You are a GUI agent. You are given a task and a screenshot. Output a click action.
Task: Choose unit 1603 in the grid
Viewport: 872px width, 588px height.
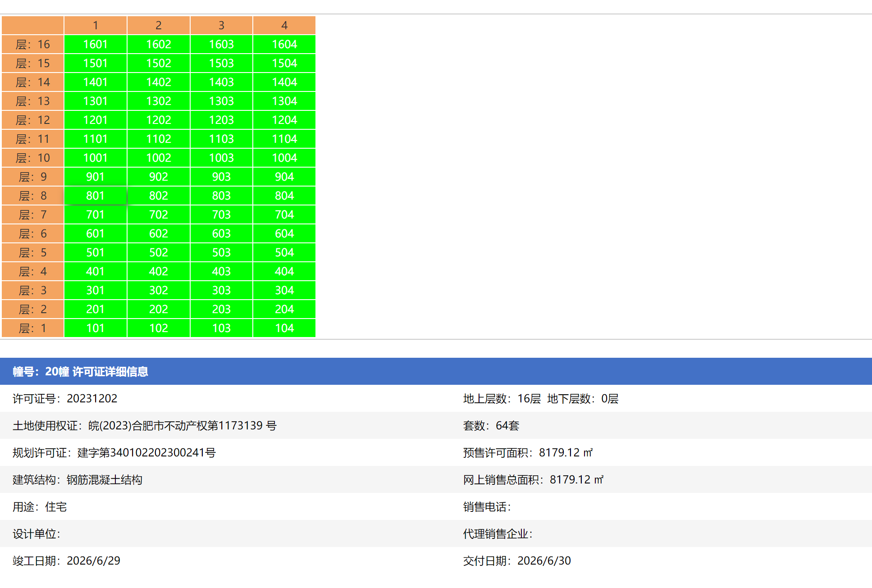221,44
